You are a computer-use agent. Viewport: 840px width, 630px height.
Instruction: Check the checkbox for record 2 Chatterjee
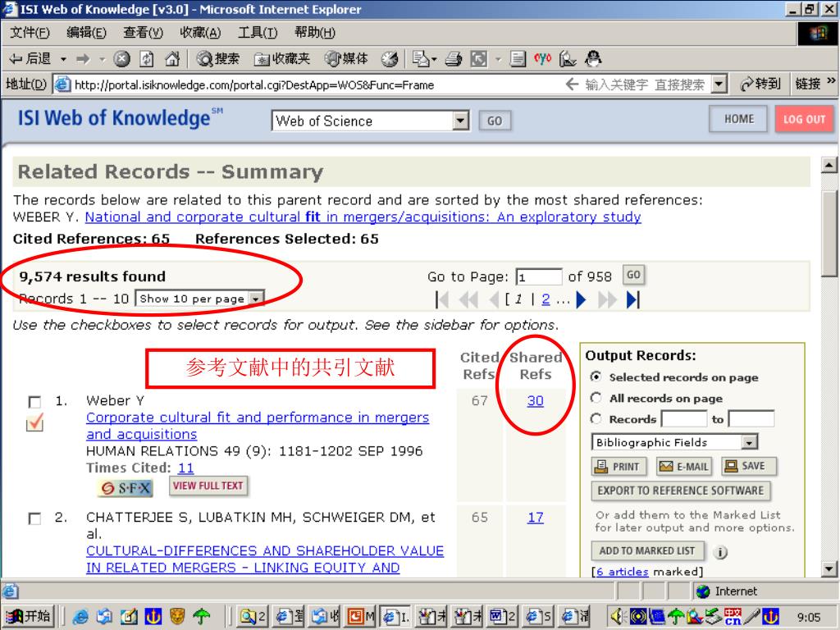tap(34, 518)
